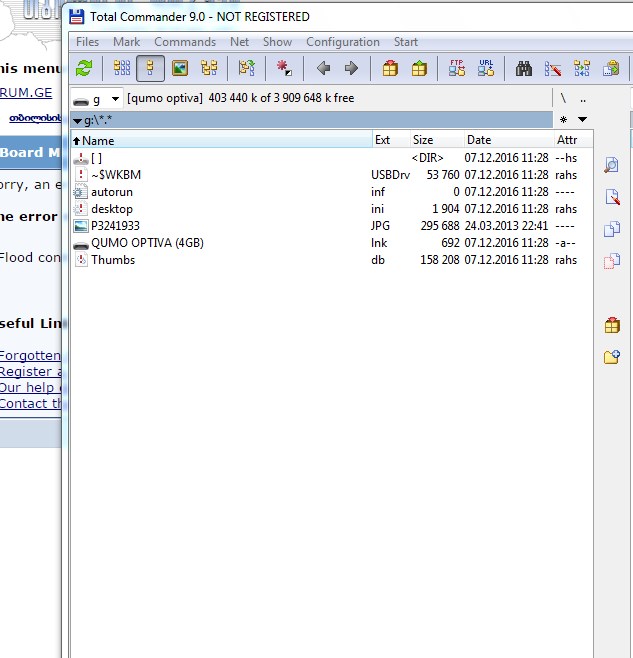This screenshot has width=633, height=658.
Task: Click the folder tree with green arrows icon
Action: 247,68
